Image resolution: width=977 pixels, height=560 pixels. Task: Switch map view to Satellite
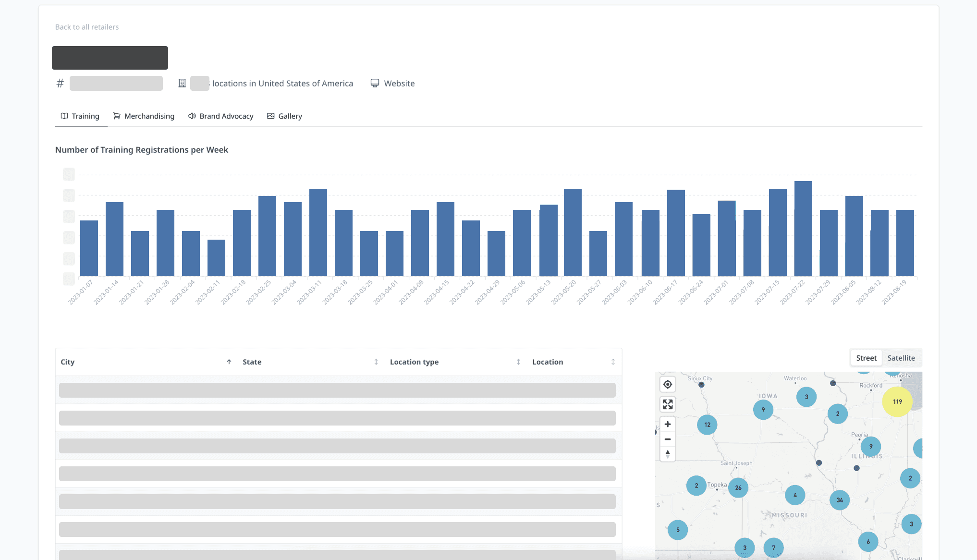[x=902, y=358]
